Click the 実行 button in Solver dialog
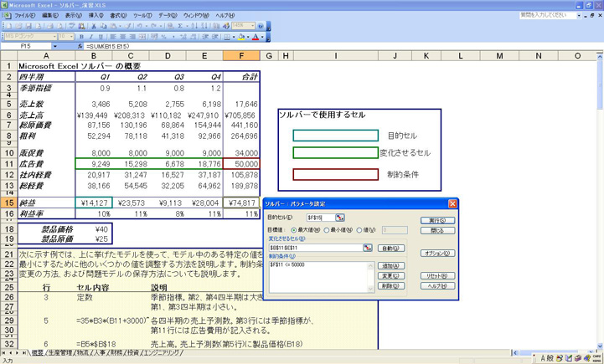This screenshot has width=604, height=364. click(437, 220)
